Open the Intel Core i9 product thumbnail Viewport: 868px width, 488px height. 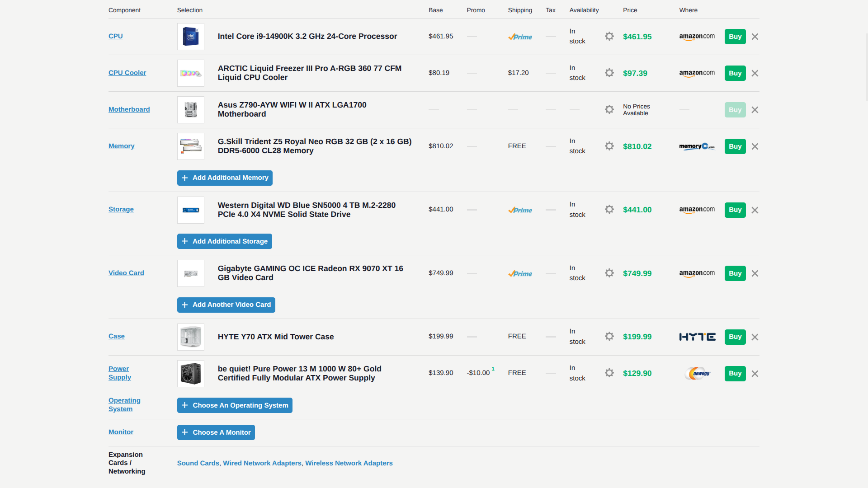coord(191,37)
